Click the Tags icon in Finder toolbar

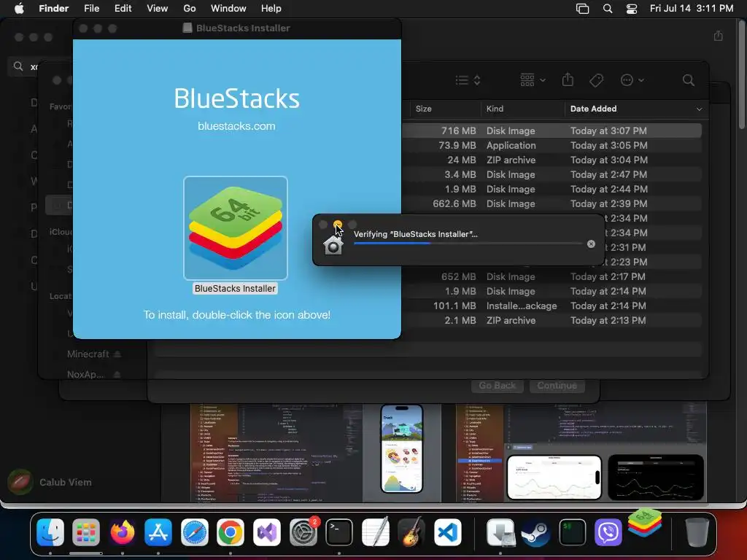[x=596, y=80]
